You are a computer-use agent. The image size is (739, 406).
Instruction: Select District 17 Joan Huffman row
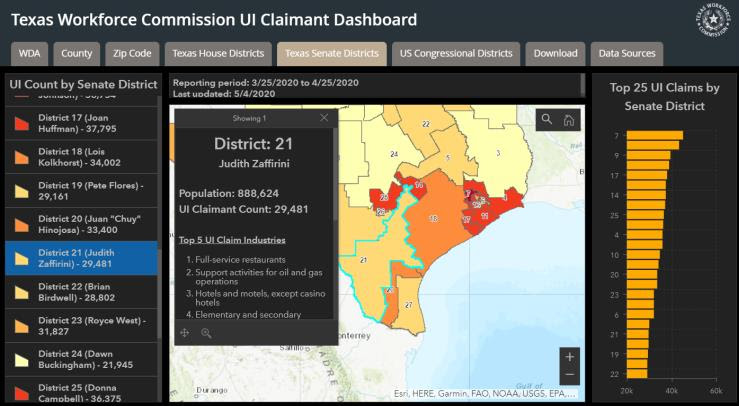[x=81, y=123]
